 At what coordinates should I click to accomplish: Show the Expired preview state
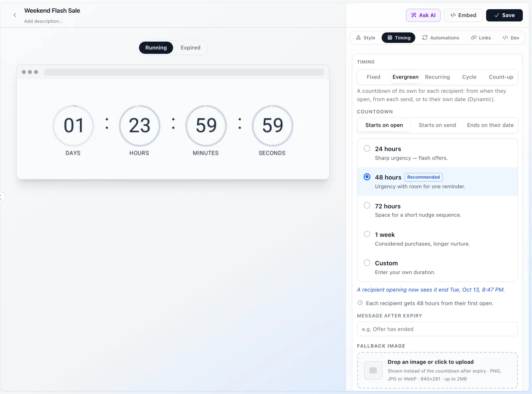pos(191,48)
